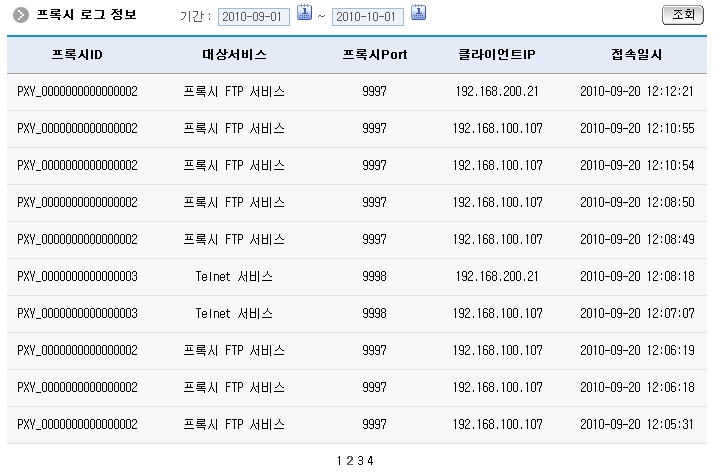The width and height of the screenshot is (715, 475).
Task: Click the 프록시ID column header
Action: tap(77, 54)
